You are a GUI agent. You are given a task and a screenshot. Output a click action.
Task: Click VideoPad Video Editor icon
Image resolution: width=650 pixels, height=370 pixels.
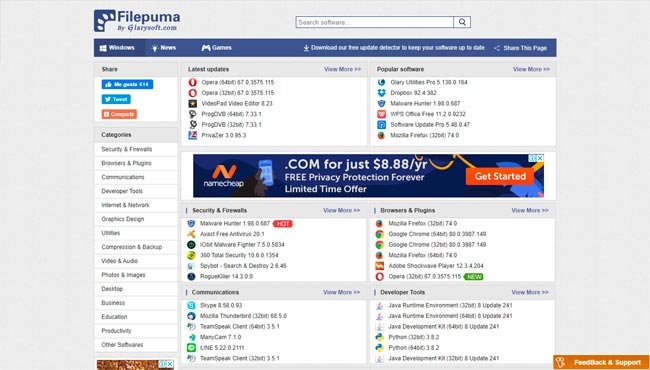point(192,104)
